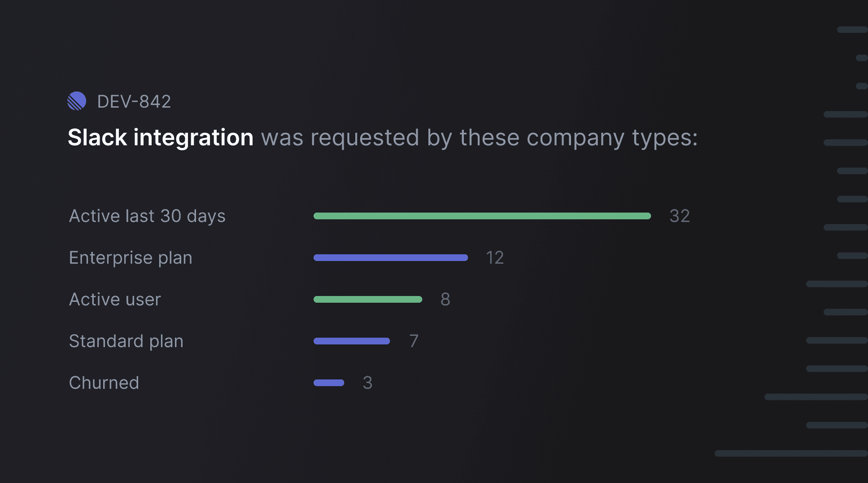Click the count 8 for Active user

(x=445, y=300)
